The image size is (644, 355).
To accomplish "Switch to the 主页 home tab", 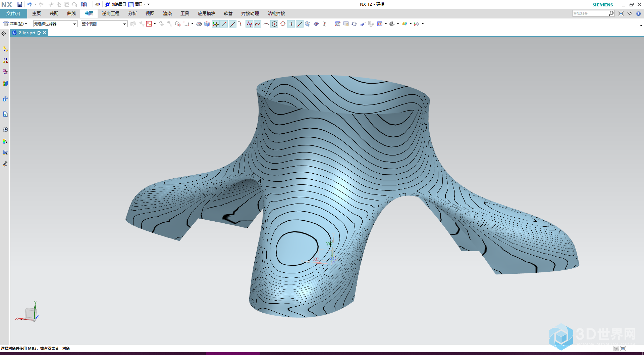I will (x=37, y=13).
